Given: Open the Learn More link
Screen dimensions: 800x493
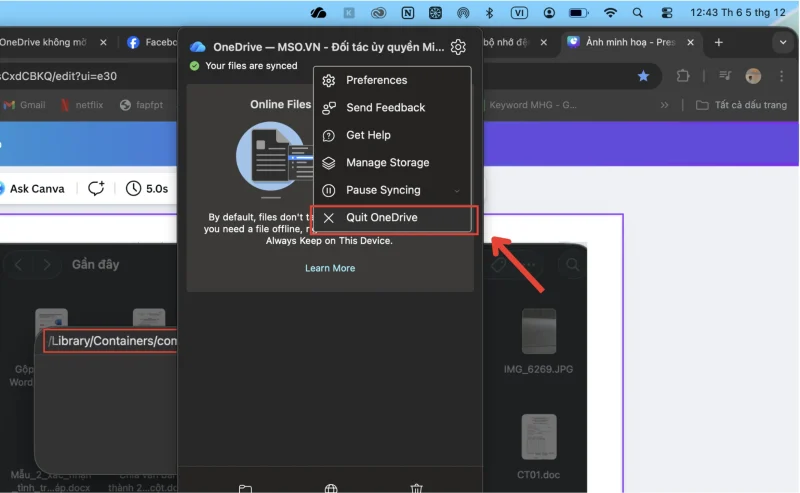Looking at the screenshot, I should (x=330, y=268).
